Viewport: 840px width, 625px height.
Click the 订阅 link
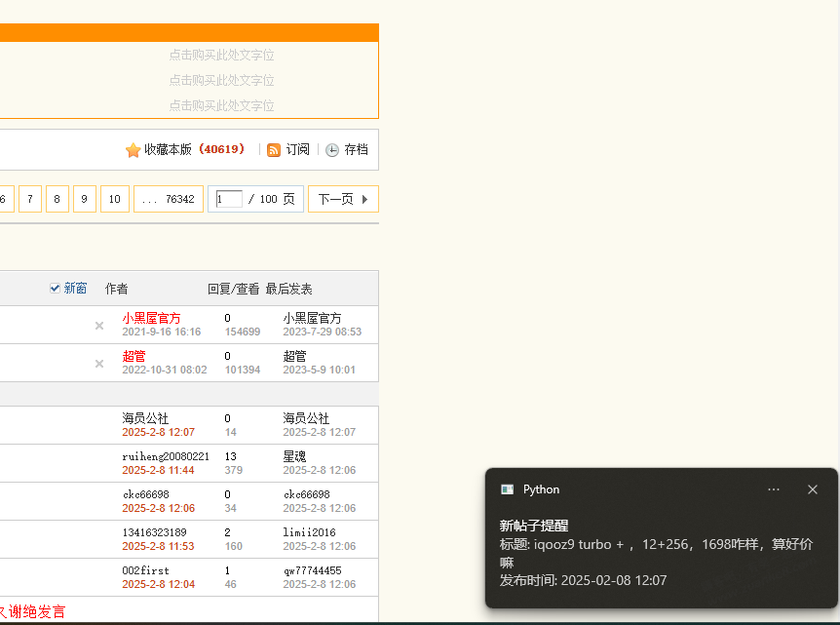[x=298, y=149]
